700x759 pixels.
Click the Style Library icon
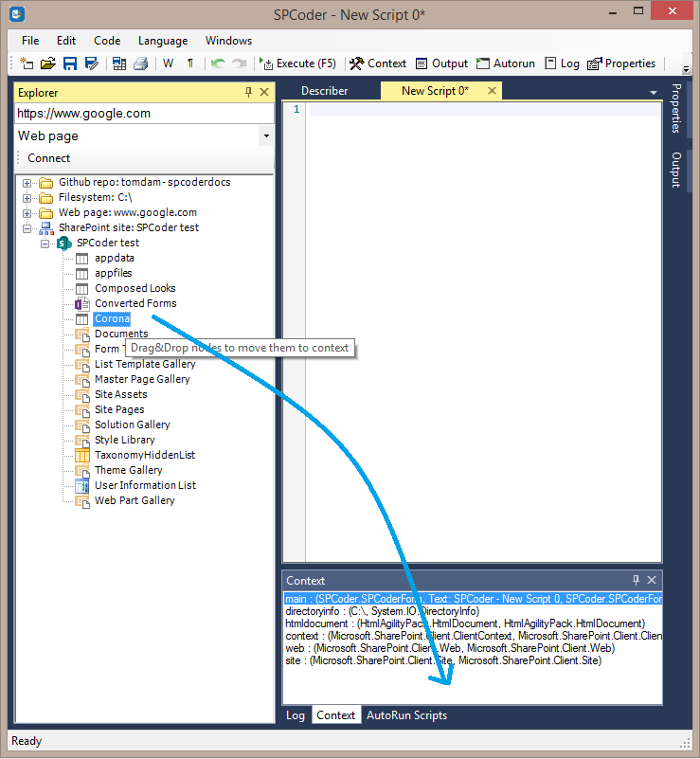(81, 440)
